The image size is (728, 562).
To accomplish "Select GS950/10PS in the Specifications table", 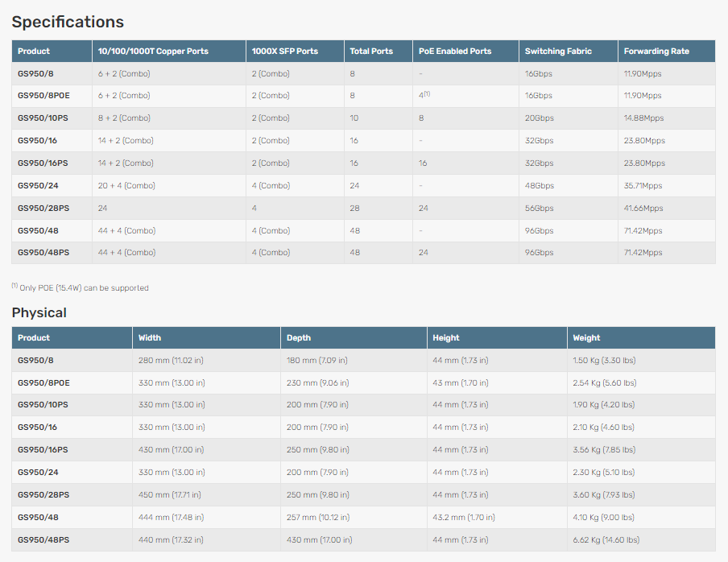I will coord(43,118).
